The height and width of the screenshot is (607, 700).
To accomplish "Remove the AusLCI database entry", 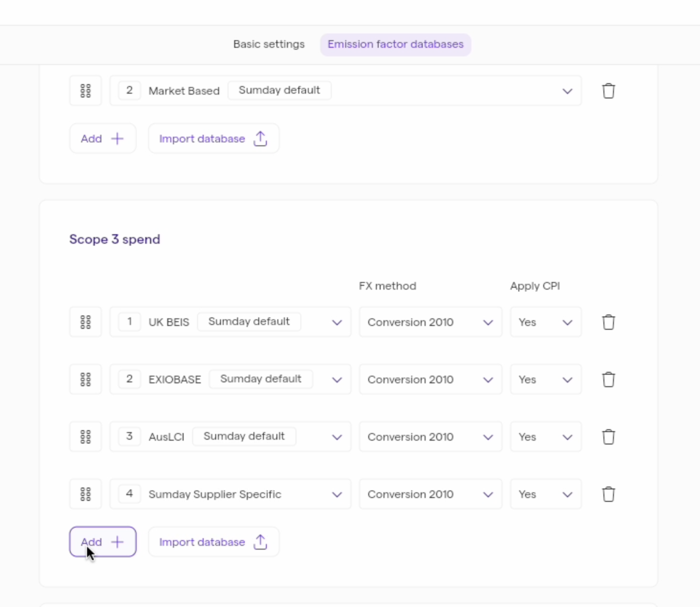I will point(608,437).
